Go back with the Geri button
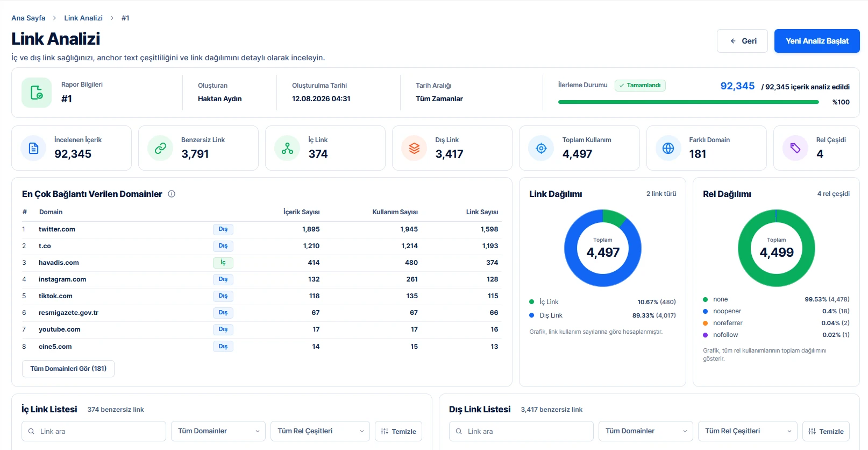Screen dimensions: 868x450 pyautogui.click(x=742, y=41)
